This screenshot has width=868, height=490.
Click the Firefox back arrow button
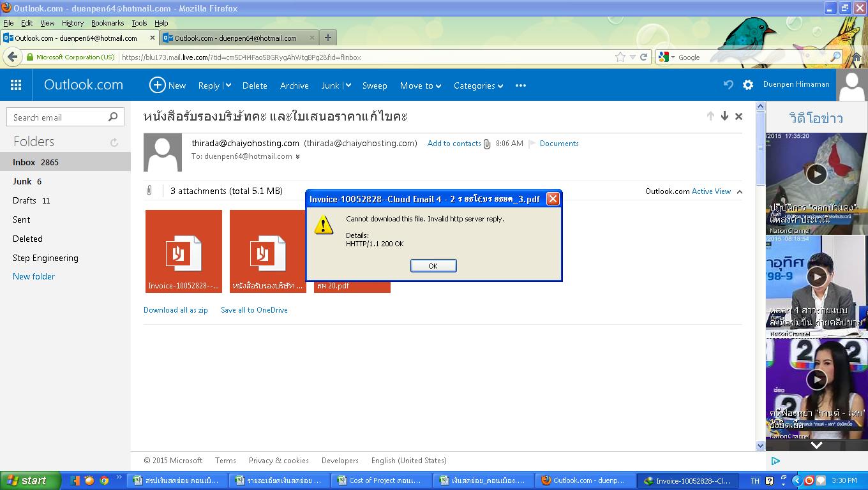point(12,57)
